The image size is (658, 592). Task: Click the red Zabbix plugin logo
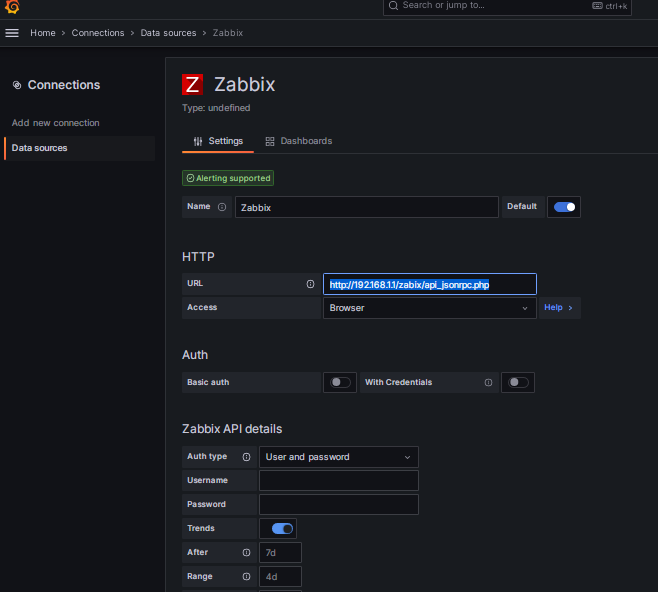tap(193, 84)
